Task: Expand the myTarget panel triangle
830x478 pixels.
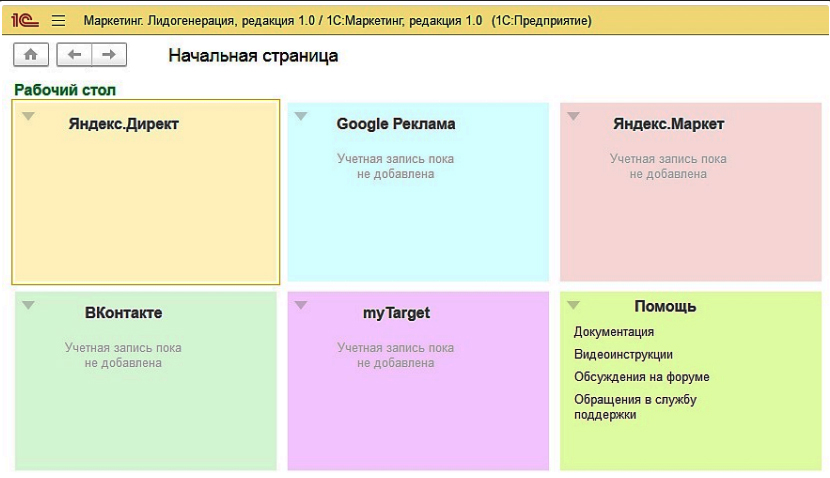Action: pyautogui.click(x=301, y=305)
